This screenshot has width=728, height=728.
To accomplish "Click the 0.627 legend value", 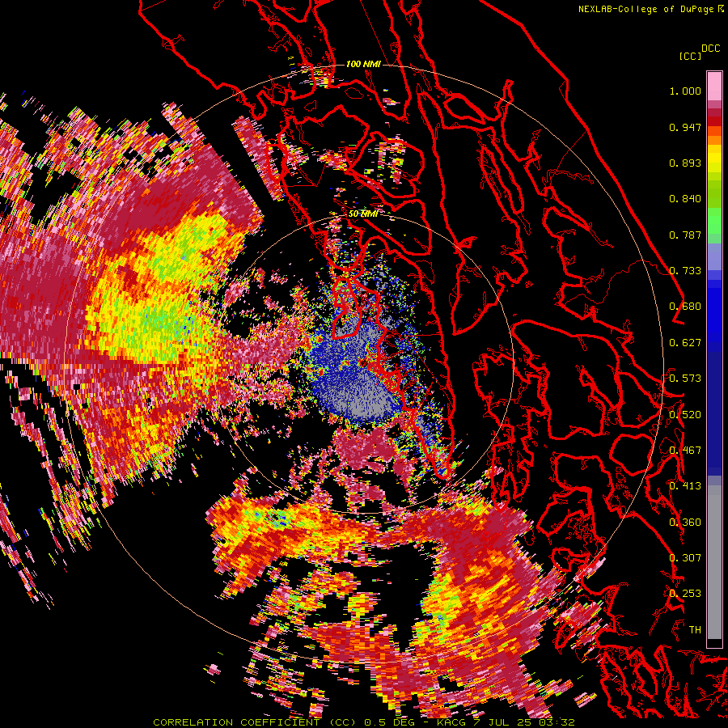I will click(685, 343).
